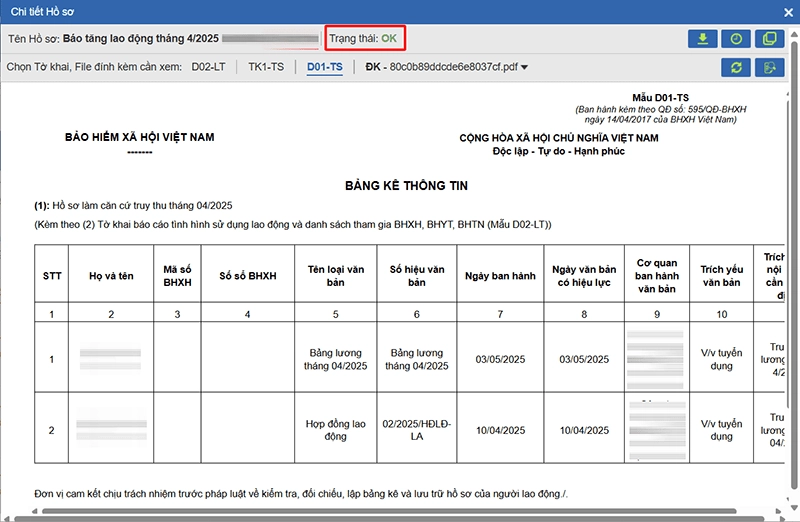The height and width of the screenshot is (522, 800).
Task: Switch to the D02-LT form tab
Action: coord(215,67)
